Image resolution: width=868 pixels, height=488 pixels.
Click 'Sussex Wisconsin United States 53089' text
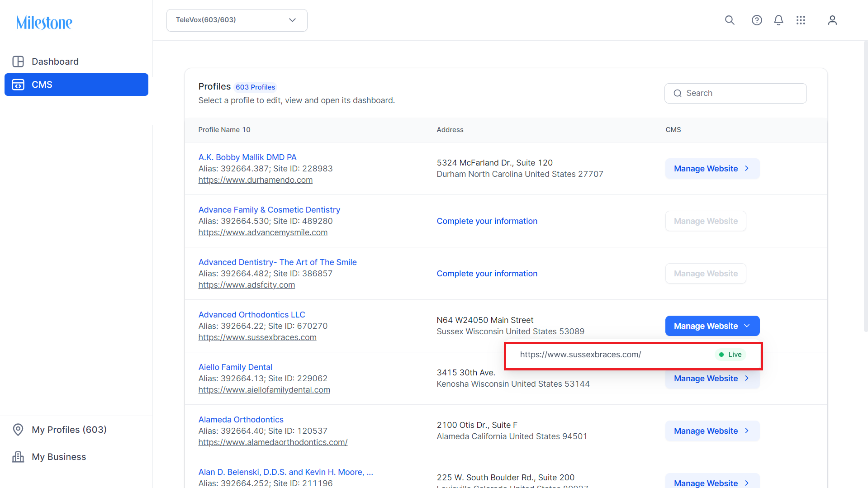pos(511,332)
